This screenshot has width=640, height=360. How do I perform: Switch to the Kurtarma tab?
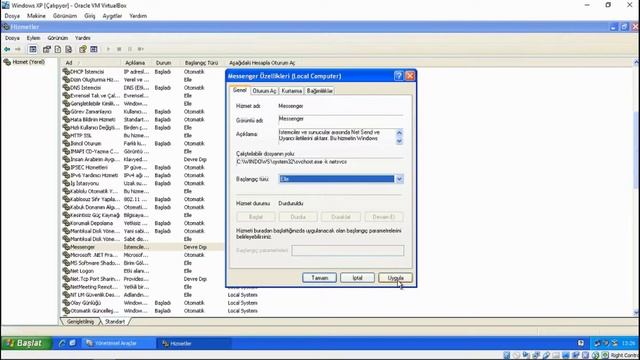[x=291, y=91]
